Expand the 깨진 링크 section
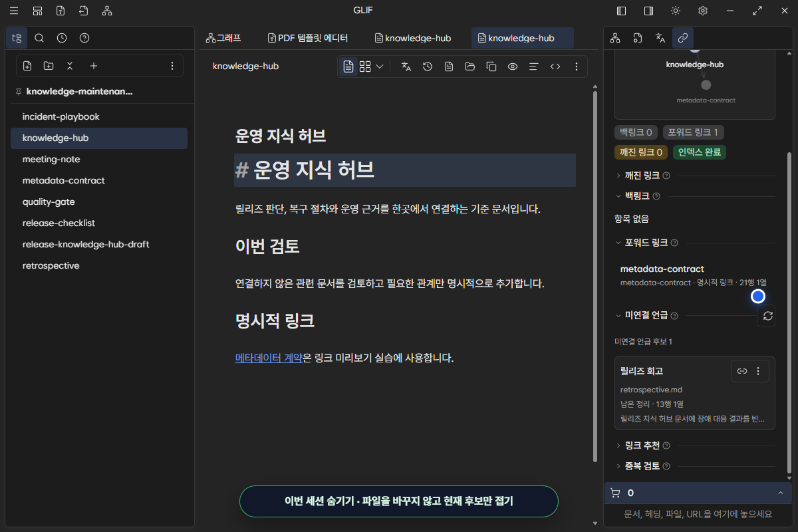The width and height of the screenshot is (798, 532). [642, 176]
